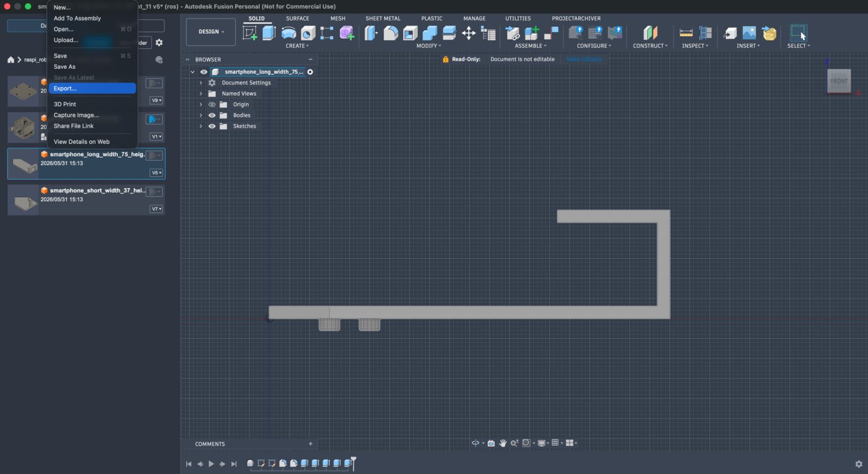Click the Orbit icon in navigation bar

tap(476, 443)
